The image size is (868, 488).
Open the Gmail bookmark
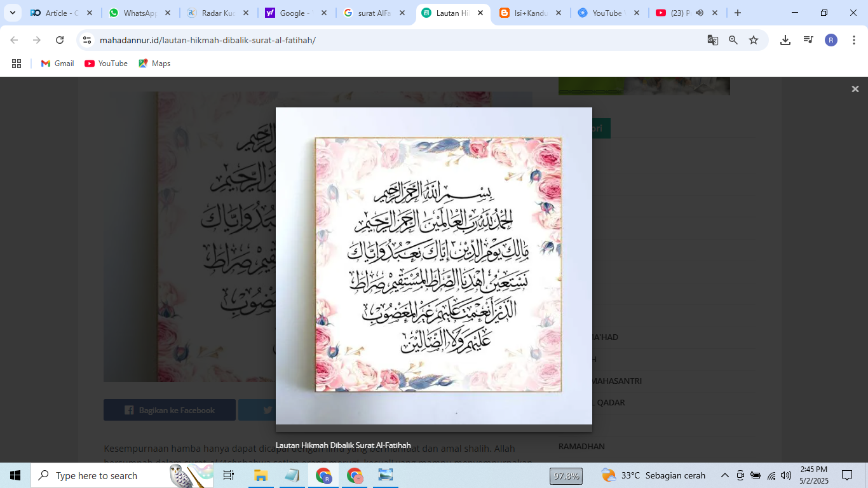58,64
